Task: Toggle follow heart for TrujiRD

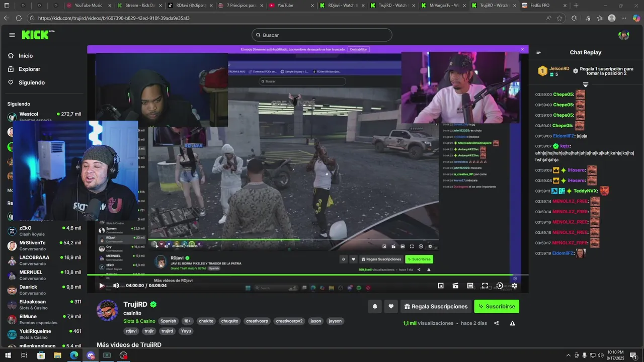Action: (391, 307)
